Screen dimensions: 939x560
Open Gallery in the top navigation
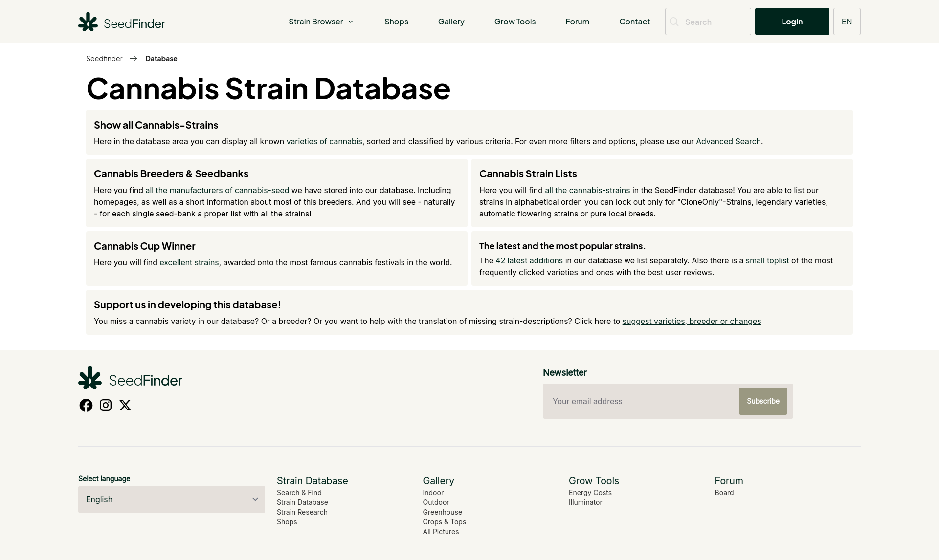[x=451, y=22]
